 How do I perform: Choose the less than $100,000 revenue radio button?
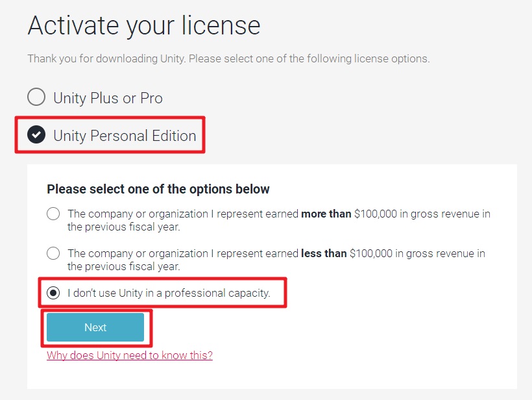(53, 253)
